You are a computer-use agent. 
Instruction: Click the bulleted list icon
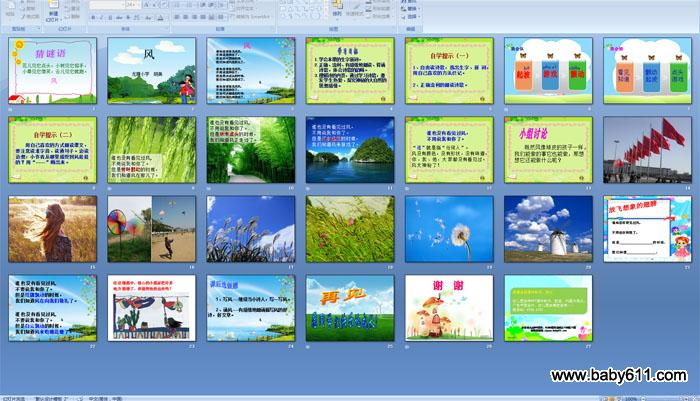click(x=177, y=4)
